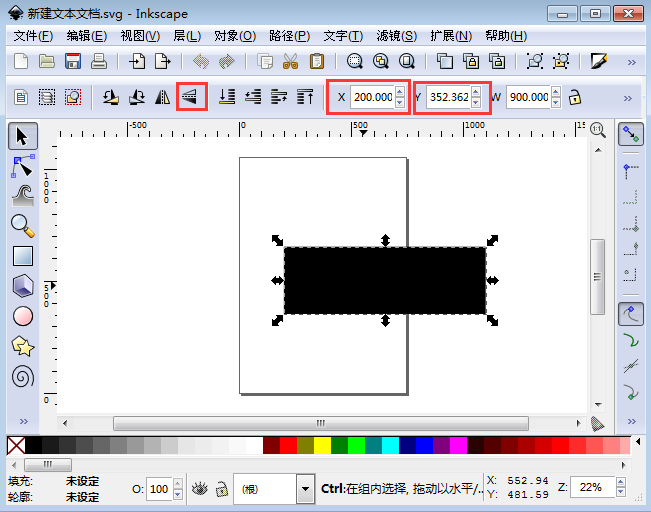Open the 帮助(H) menu
This screenshot has height=512, width=651.
[506, 36]
